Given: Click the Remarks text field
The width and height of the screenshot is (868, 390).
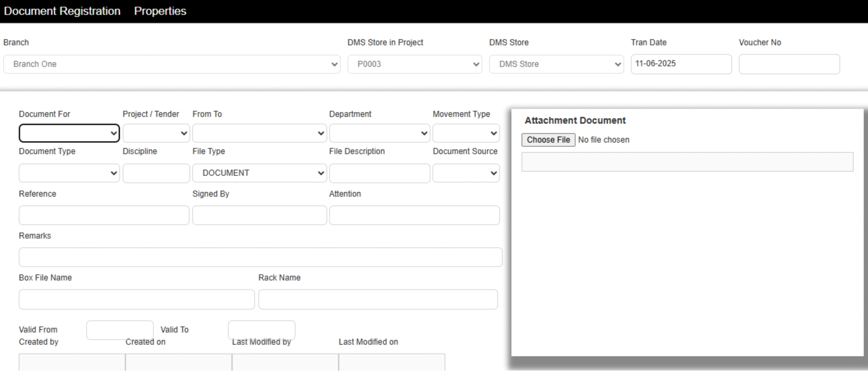Looking at the screenshot, I should pos(260,257).
